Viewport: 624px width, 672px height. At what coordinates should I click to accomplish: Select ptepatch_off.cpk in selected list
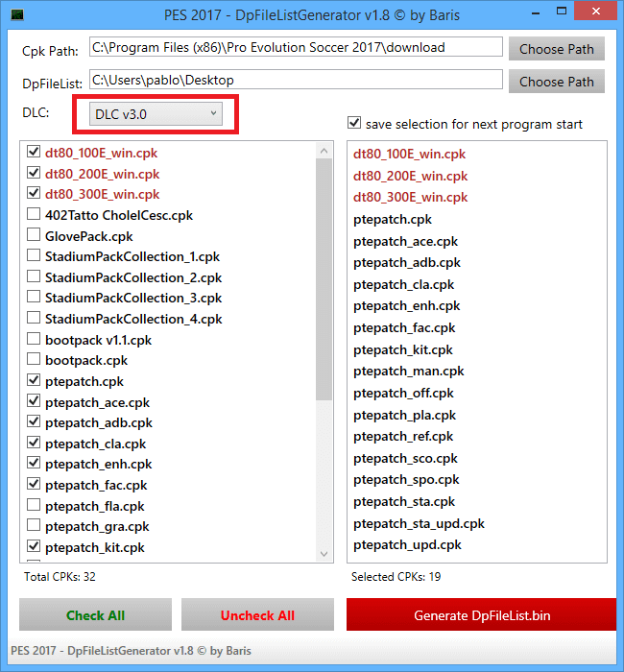[x=403, y=394]
